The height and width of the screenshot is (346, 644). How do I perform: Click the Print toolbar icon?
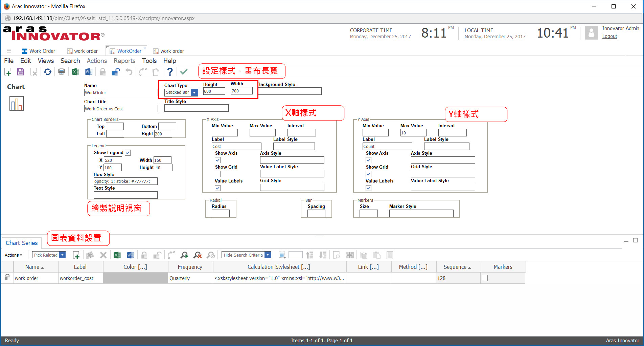tap(62, 72)
